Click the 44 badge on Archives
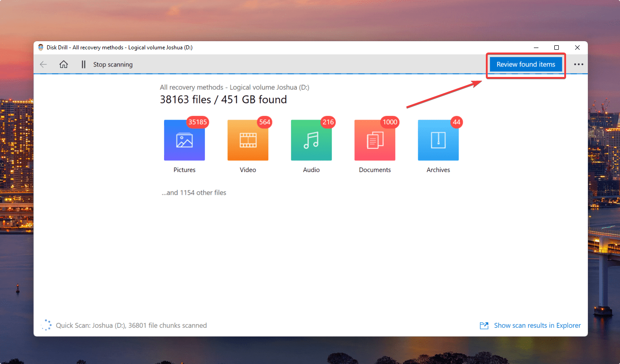Screen dimensions: 620x364 pyautogui.click(x=456, y=122)
